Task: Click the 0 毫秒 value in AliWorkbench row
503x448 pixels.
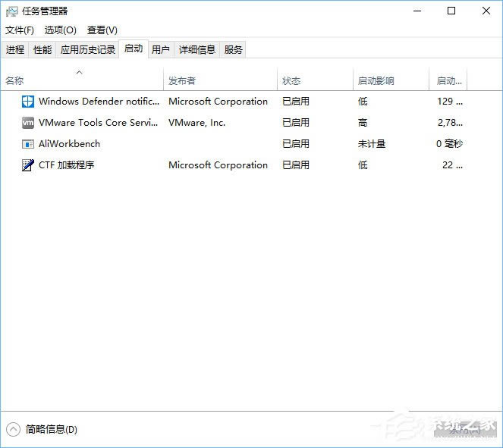Action: click(449, 144)
